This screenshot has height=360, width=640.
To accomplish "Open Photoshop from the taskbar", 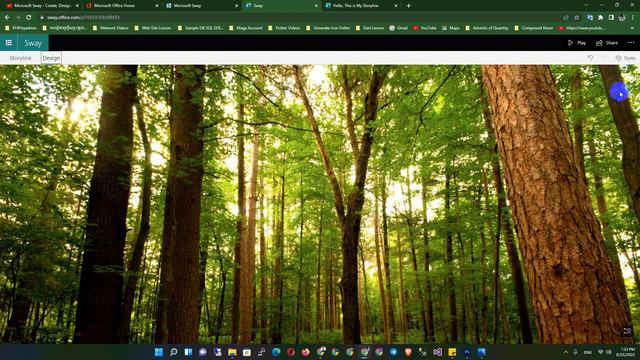I will click(x=467, y=352).
